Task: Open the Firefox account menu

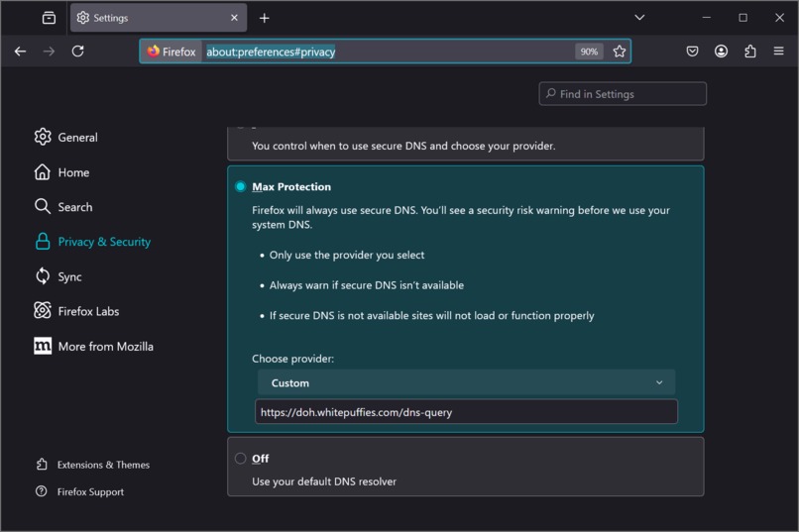Action: 721,51
